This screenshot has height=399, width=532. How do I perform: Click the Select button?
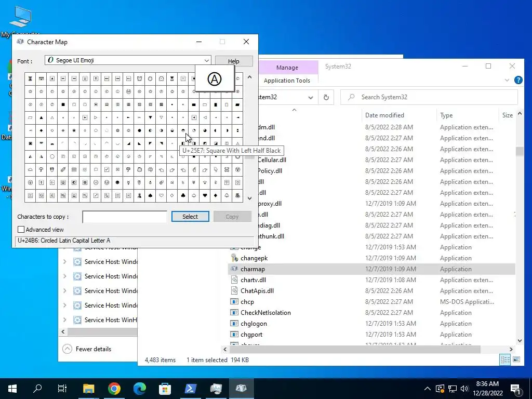pyautogui.click(x=190, y=217)
